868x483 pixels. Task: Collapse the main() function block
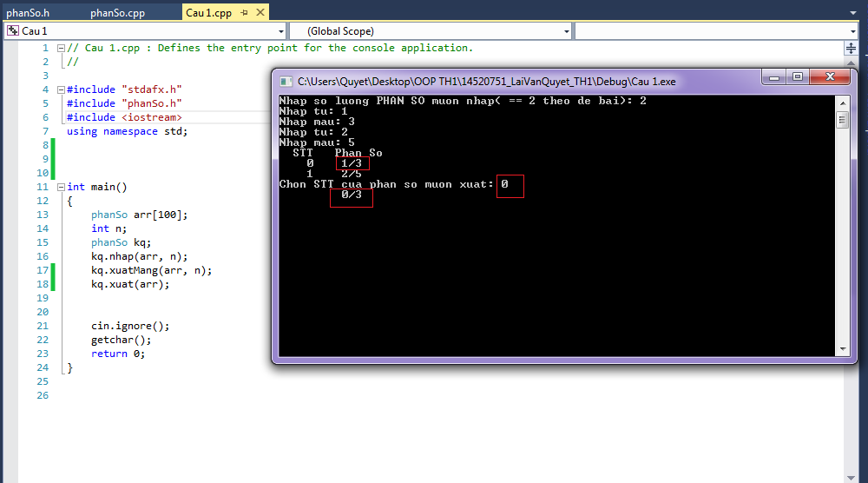[x=59, y=187]
